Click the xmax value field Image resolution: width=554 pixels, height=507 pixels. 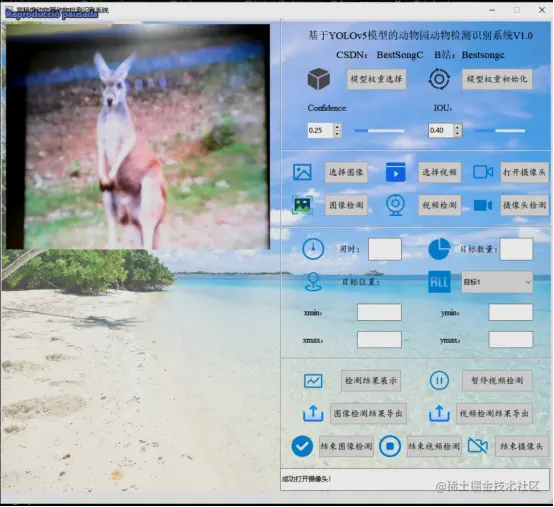click(379, 340)
